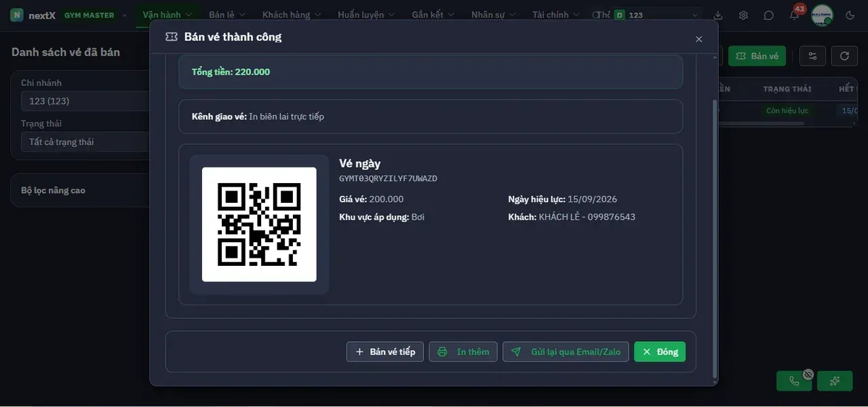Open the Chi nhánh dropdown 123 (123)
This screenshot has width=868, height=407.
coord(85,101)
